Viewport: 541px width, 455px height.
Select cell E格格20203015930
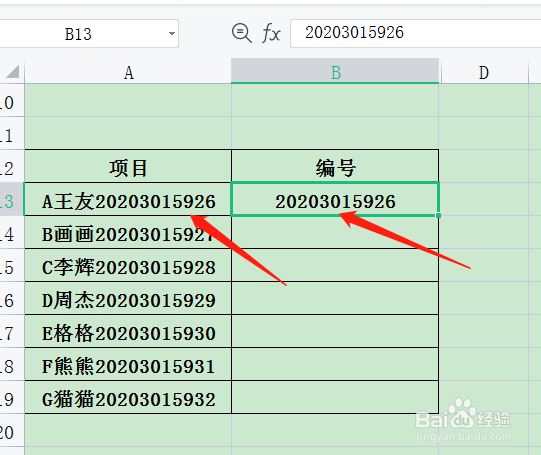click(x=128, y=332)
